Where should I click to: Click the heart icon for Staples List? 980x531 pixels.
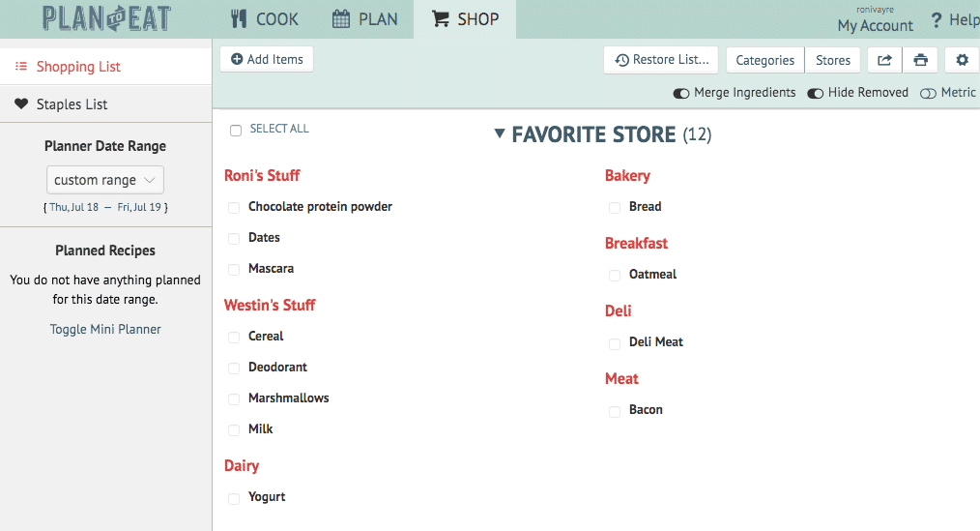[21, 103]
